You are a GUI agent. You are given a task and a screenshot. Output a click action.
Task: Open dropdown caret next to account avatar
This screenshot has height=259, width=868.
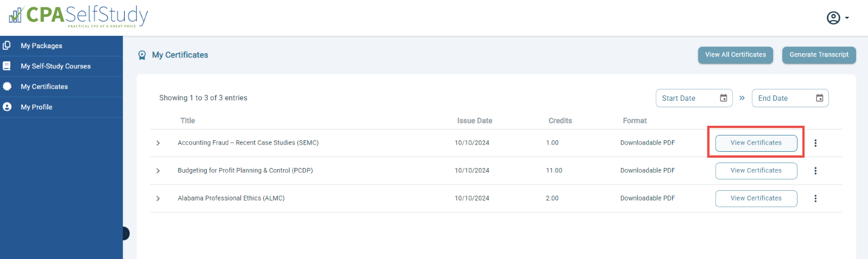point(847,18)
